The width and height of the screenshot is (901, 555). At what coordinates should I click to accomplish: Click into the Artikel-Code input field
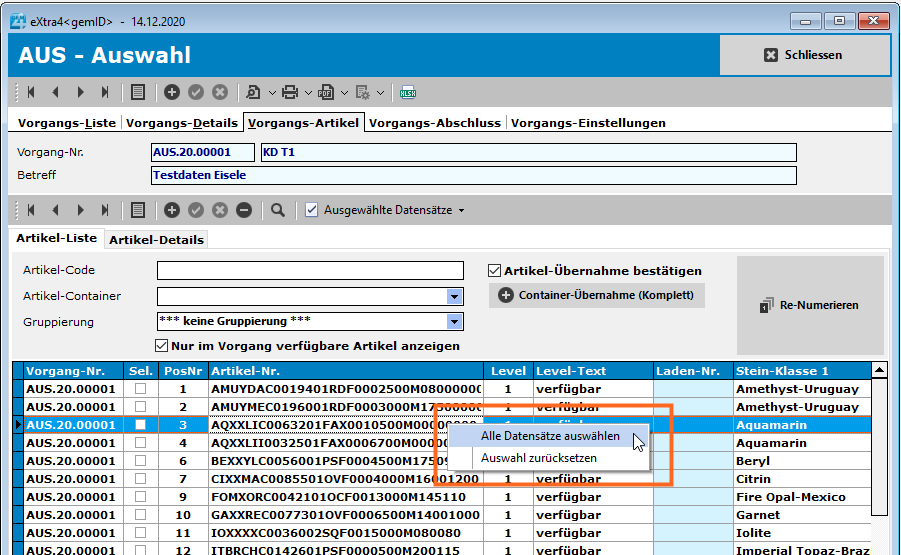(310, 271)
